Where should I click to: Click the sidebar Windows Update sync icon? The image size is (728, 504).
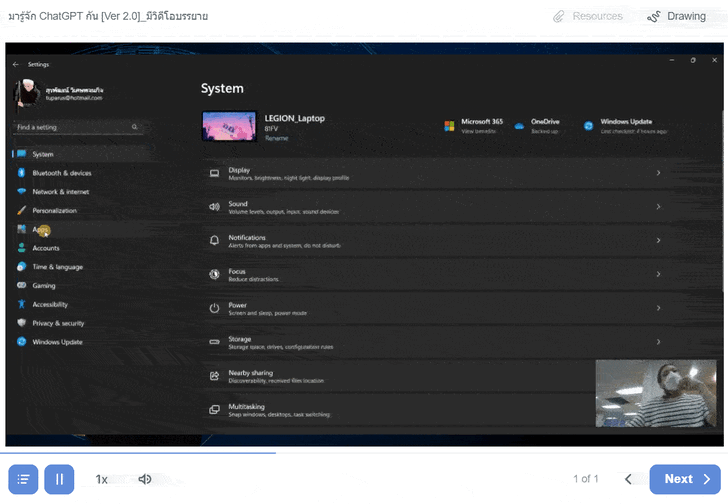coord(21,342)
